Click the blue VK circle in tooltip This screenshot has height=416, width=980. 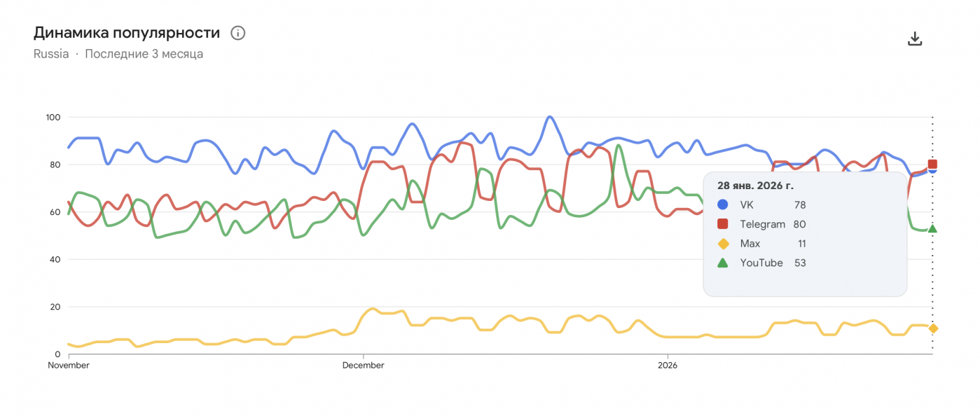click(723, 204)
